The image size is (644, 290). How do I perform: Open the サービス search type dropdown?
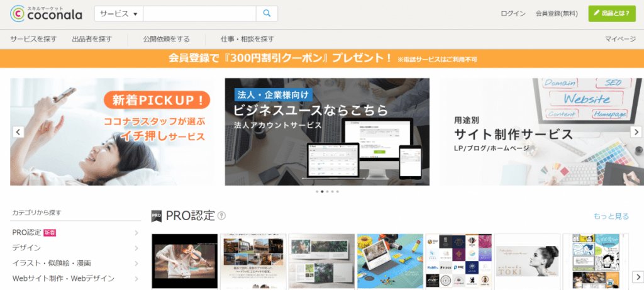(x=118, y=13)
